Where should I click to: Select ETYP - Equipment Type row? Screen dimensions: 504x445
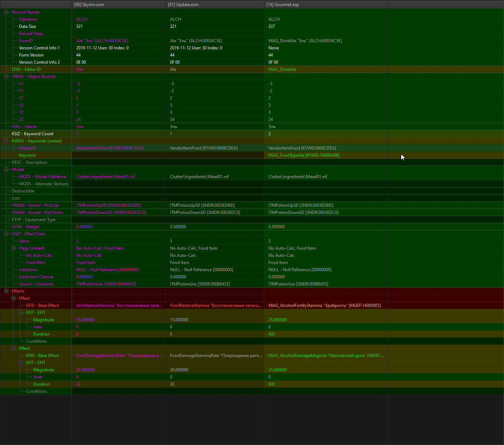[34, 220]
